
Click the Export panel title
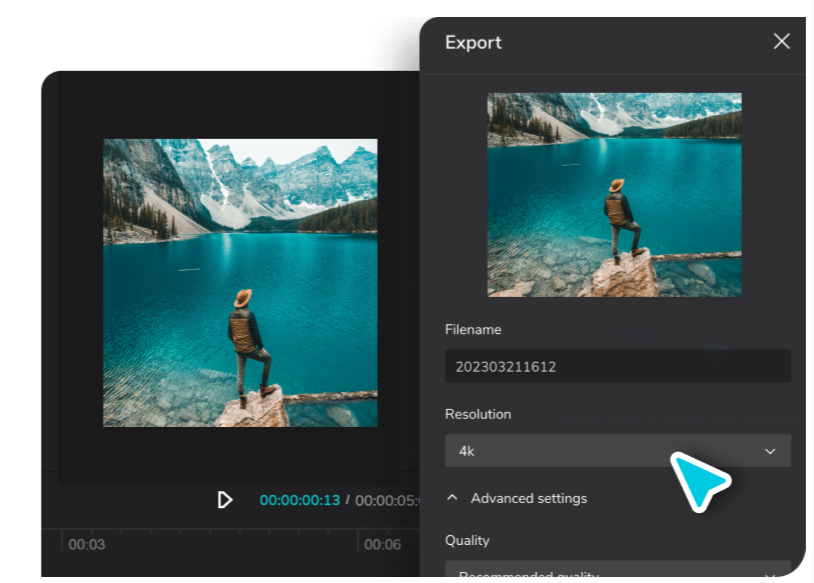473,42
